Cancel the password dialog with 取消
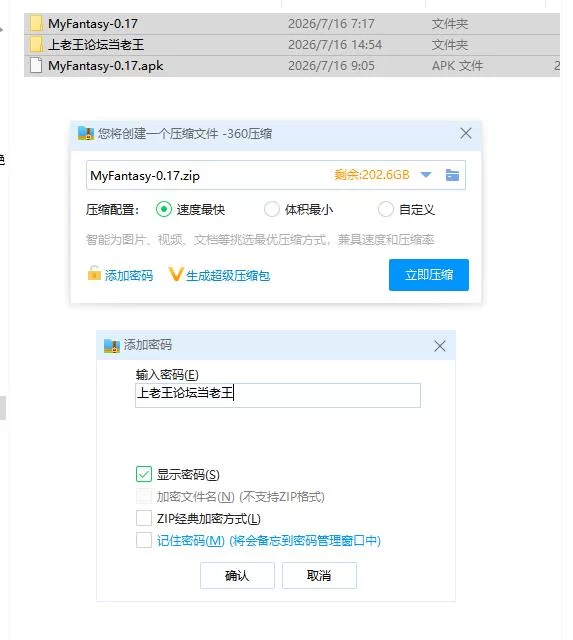Image resolution: width=573 pixels, height=640 pixels. tap(319, 576)
